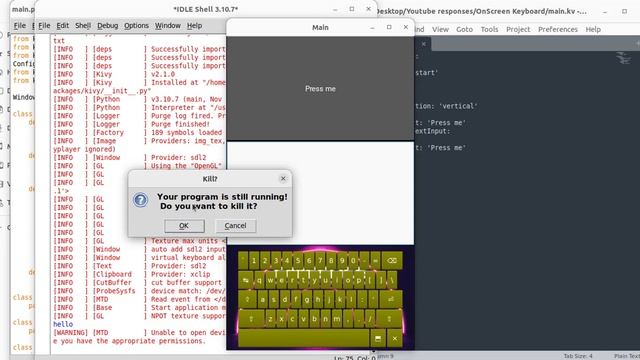
Task: Tap the backspace key on virtual keyboard
Action: [392, 260]
